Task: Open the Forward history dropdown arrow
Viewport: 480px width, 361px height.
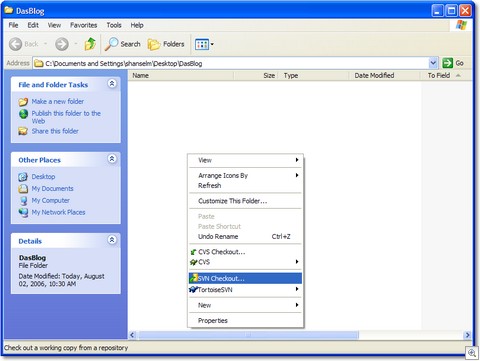Action: 76,44
